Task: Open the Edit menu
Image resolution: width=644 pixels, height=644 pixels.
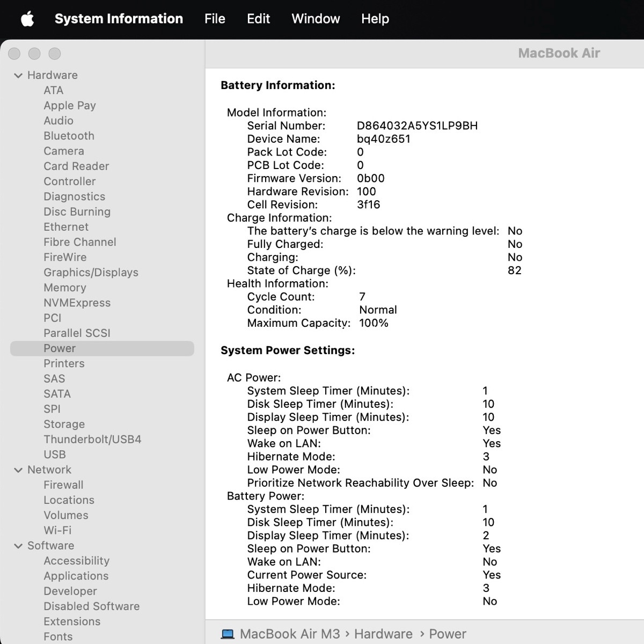Action: (258, 19)
